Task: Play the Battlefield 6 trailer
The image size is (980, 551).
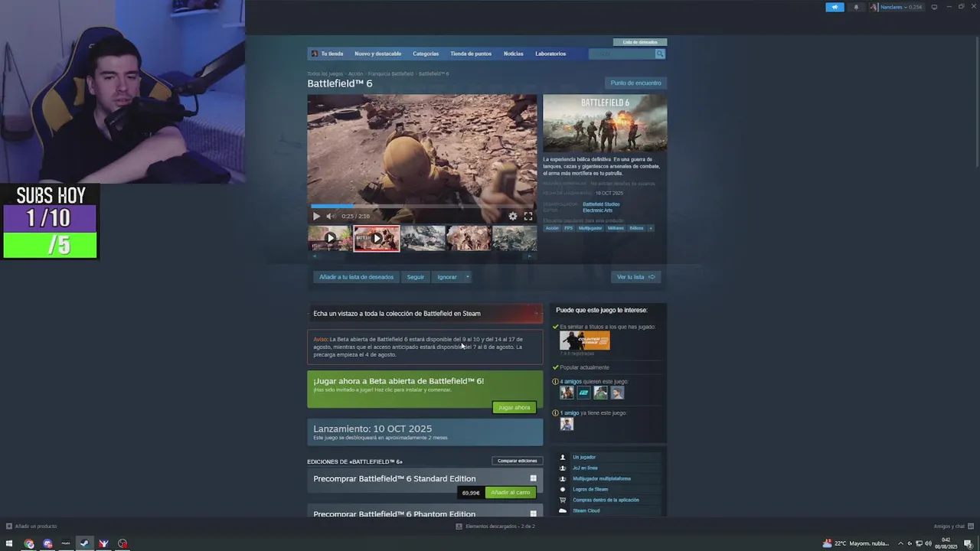Action: (316, 217)
